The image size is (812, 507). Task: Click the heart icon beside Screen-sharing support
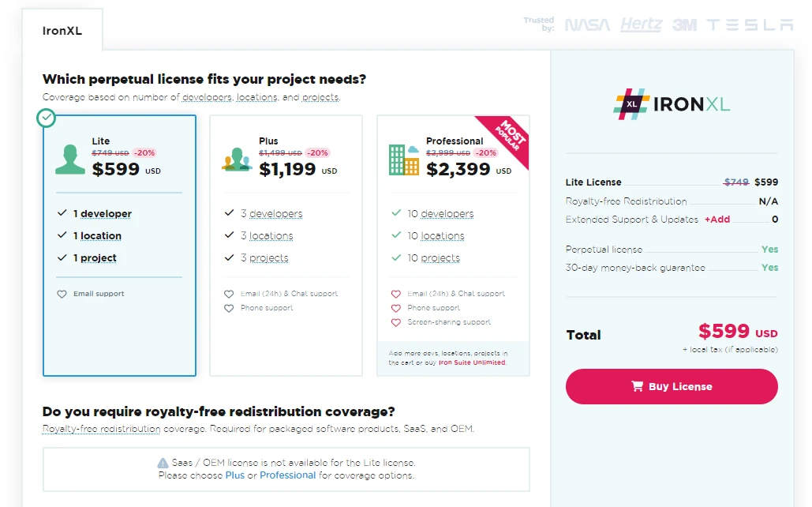(396, 322)
